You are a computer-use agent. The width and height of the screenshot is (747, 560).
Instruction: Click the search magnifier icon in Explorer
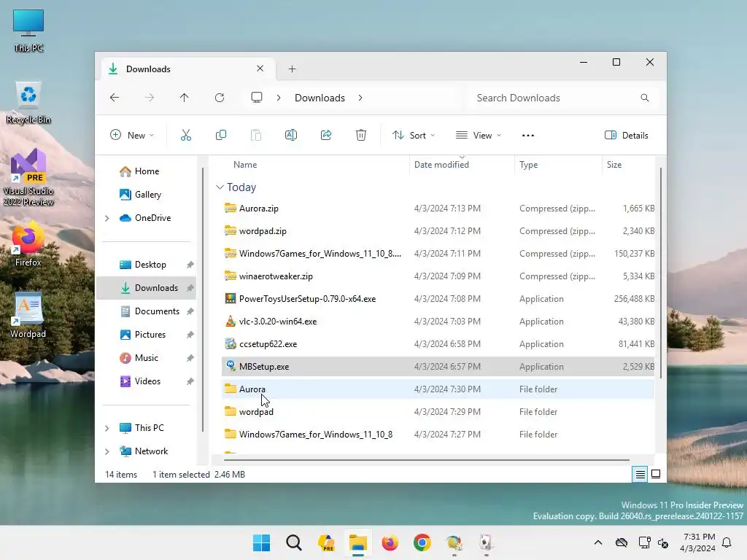coord(645,98)
